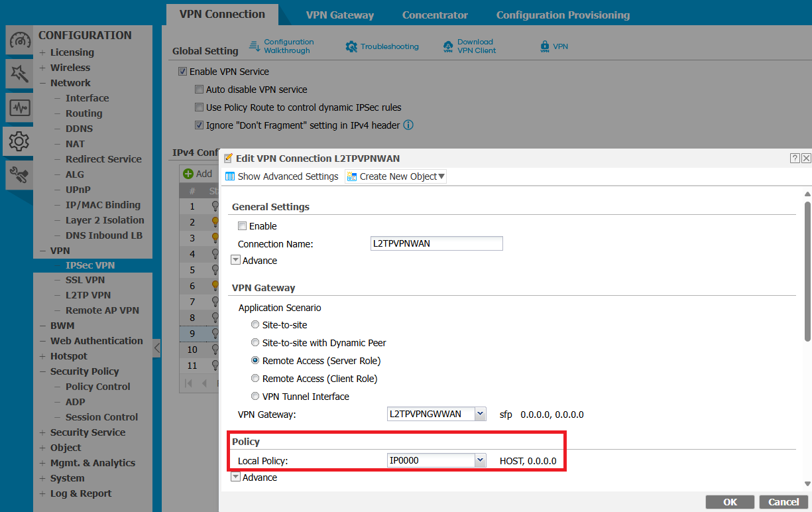The image size is (812, 512).
Task: Click the Configuration Walkthrough icon
Action: [x=255, y=46]
